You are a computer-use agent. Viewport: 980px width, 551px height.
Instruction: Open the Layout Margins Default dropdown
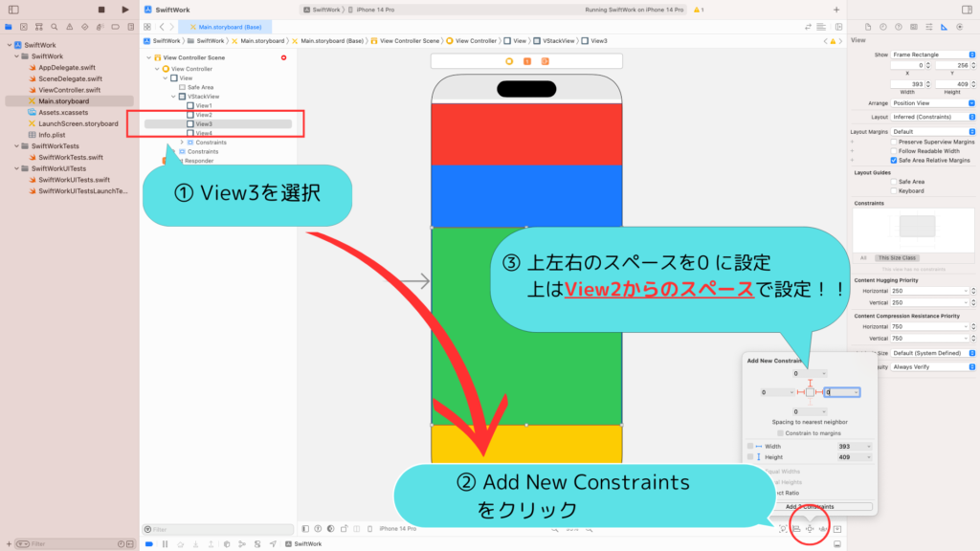tap(932, 132)
